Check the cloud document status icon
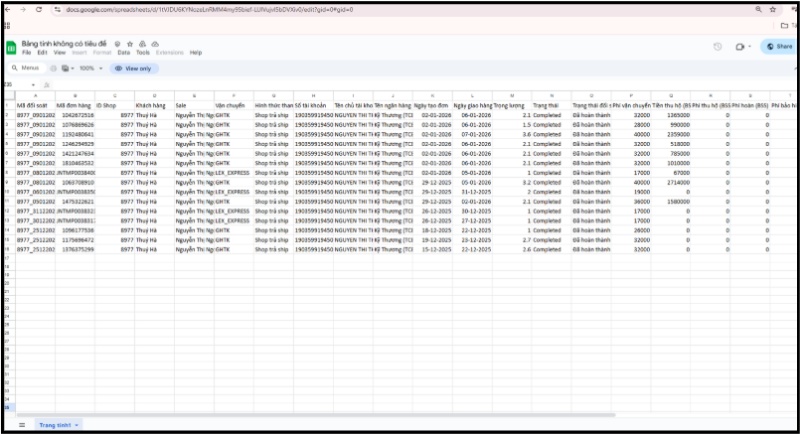Viewport: 800px width, 434px height. 155,44
